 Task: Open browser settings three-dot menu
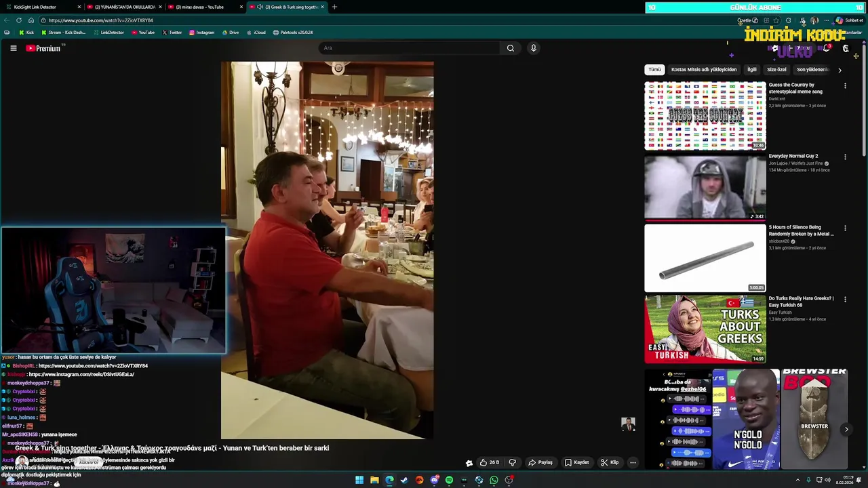pos(826,20)
